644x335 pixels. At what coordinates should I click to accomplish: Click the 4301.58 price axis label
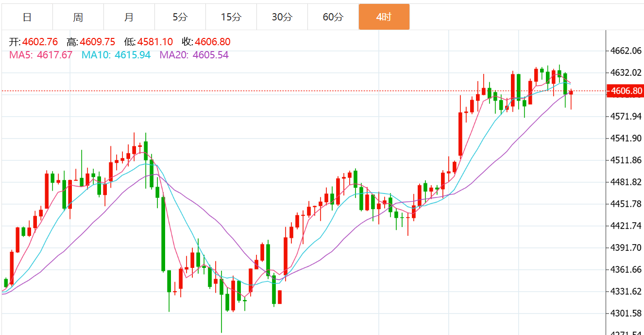625,313
